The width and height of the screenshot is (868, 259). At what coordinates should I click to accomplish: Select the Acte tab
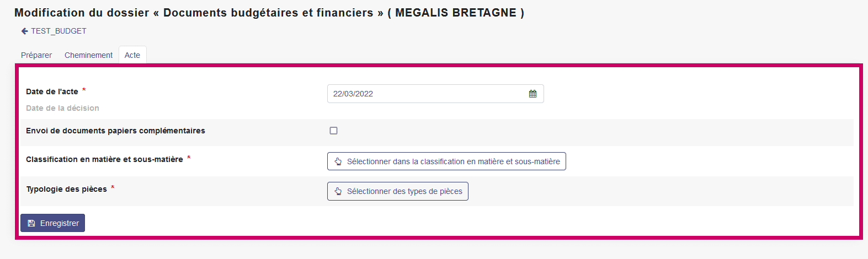coord(132,55)
